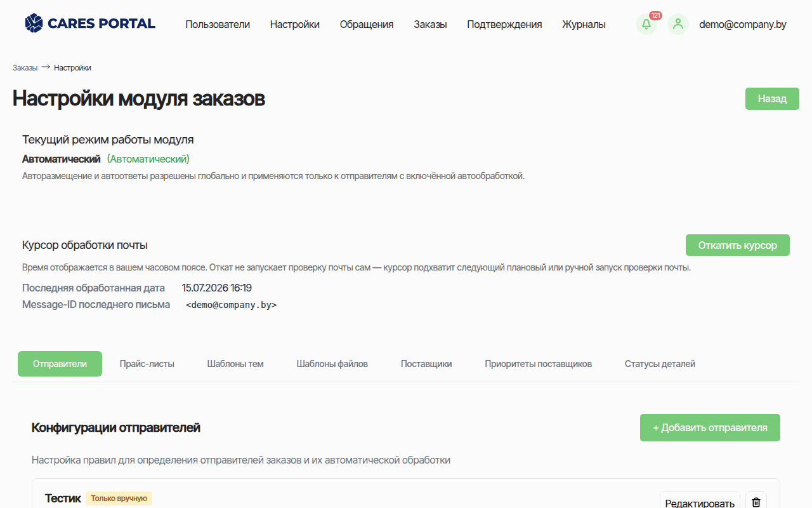Open the Пользователи menu

pyautogui.click(x=218, y=25)
